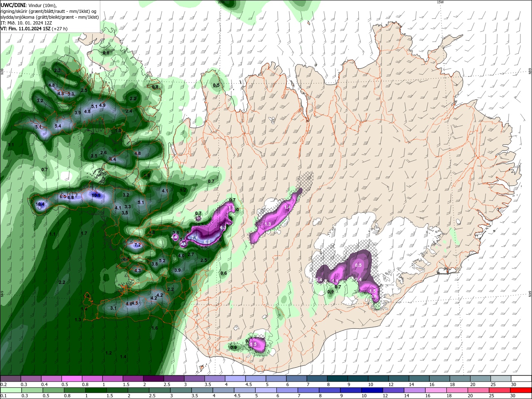Click the 2.6 rainfall value label
This screenshot has height=399, width=532.
[x=103, y=153]
